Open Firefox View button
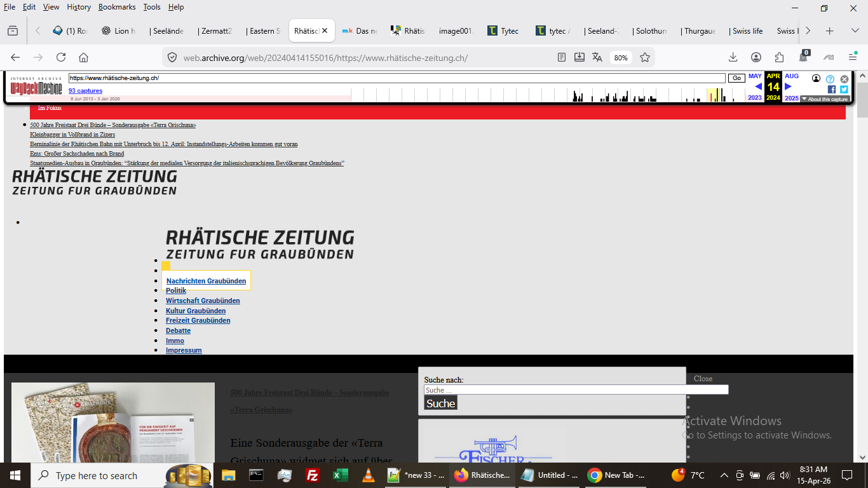The width and height of the screenshot is (868, 488). point(13,30)
